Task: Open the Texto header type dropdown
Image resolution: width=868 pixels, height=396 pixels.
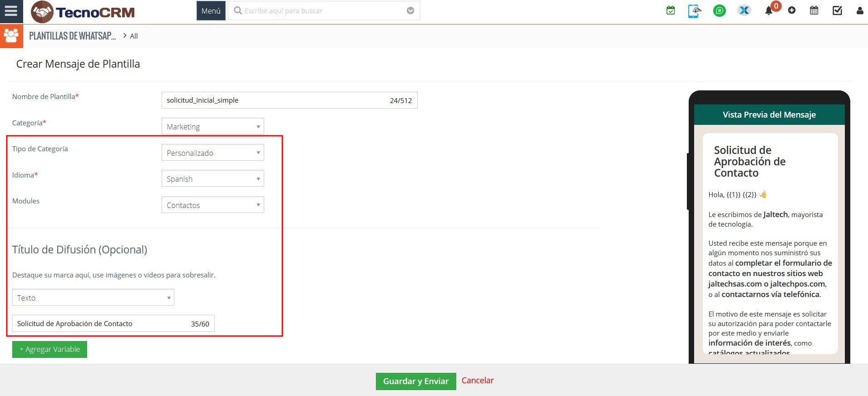Action: pyautogui.click(x=93, y=297)
